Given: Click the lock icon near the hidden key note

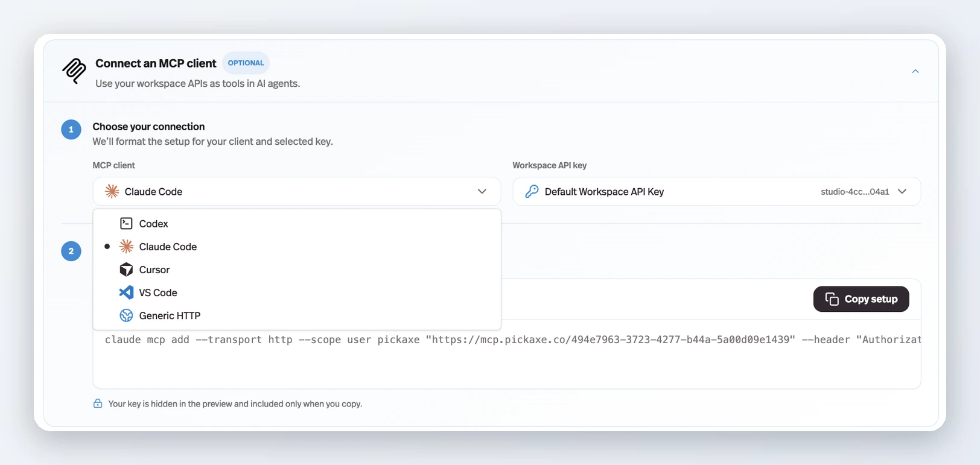Looking at the screenshot, I should (98, 403).
